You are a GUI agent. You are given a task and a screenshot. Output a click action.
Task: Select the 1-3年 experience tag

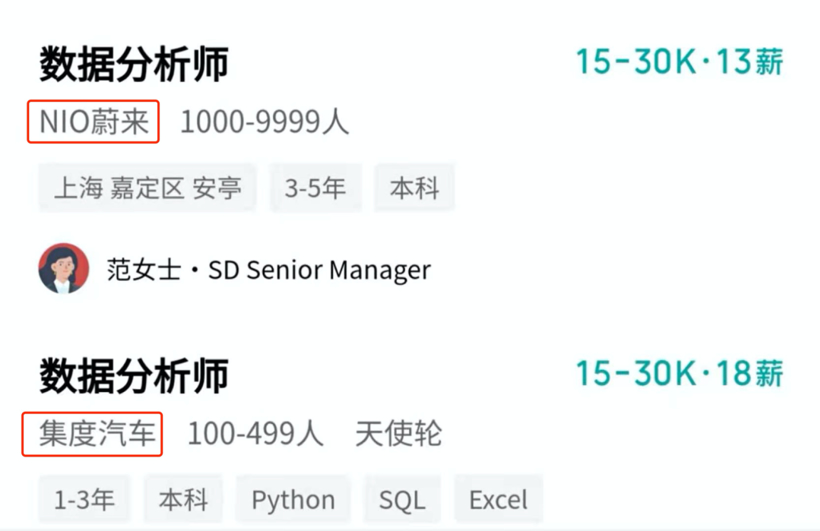(84, 499)
